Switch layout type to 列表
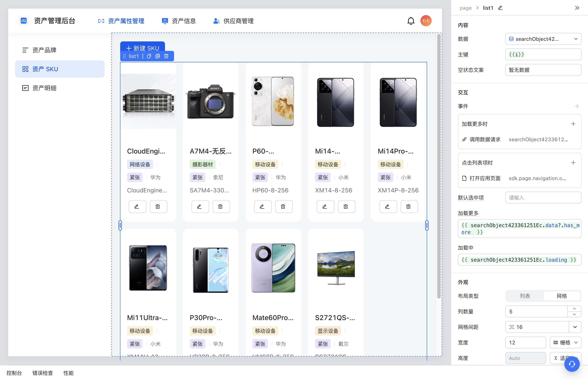588x380 pixels. (525, 296)
